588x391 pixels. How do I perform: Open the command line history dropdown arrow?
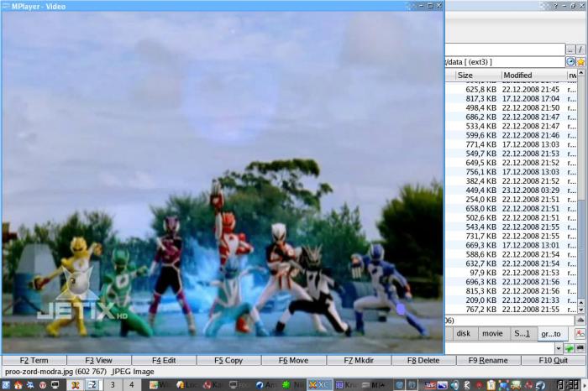(559, 348)
